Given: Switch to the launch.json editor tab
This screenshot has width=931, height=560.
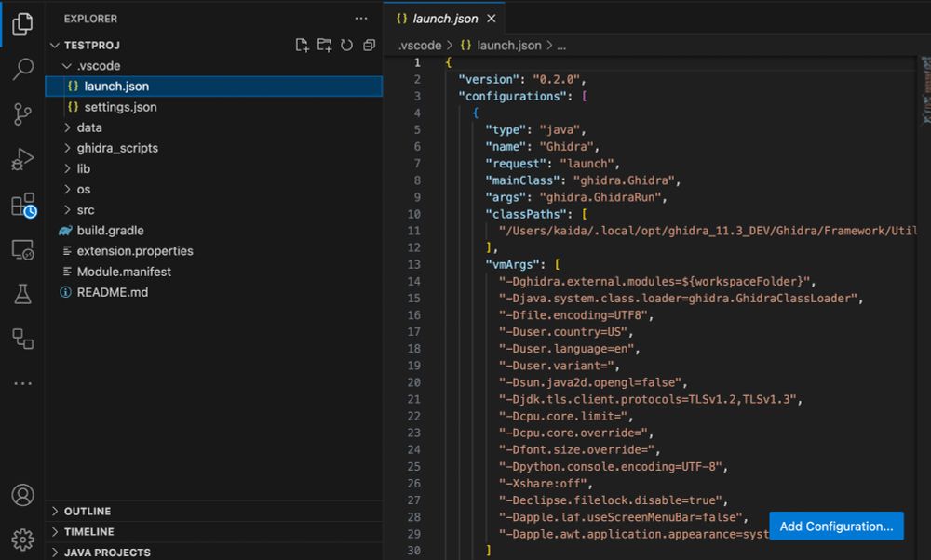Looking at the screenshot, I should click(x=445, y=19).
